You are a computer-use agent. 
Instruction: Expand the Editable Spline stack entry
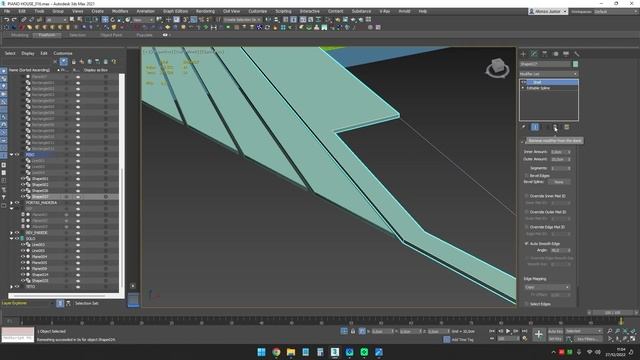pyautogui.click(x=523, y=88)
